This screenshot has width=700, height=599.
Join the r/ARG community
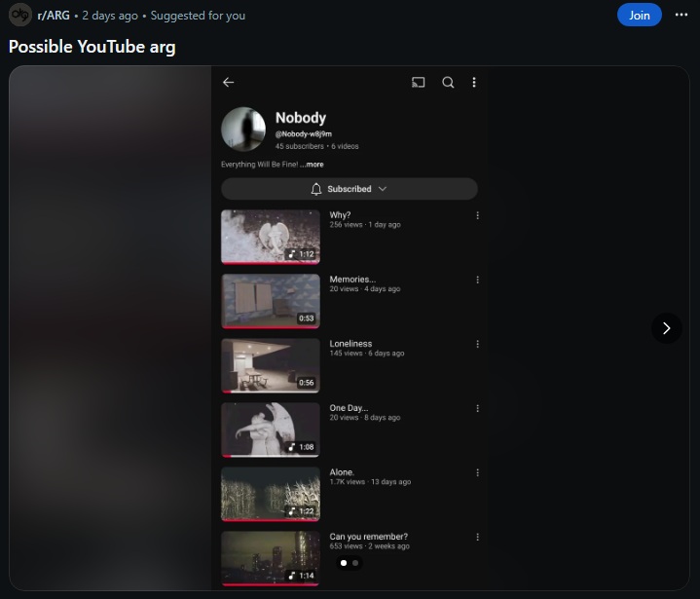[x=640, y=16]
